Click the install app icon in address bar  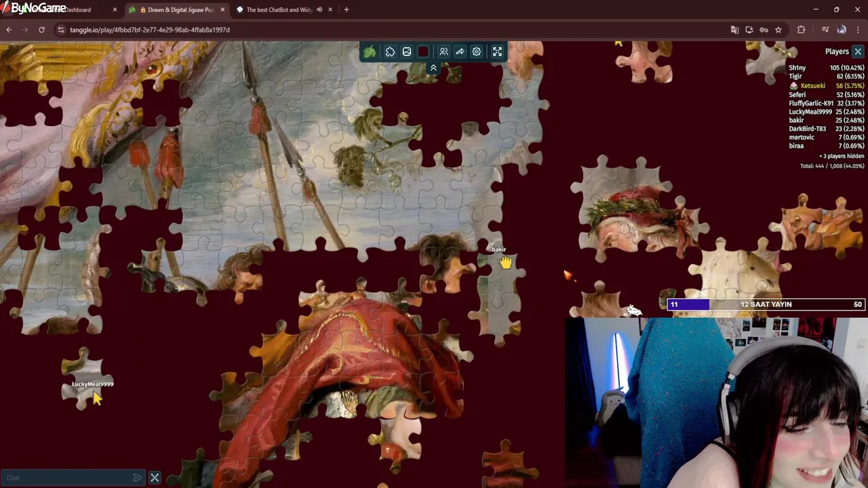point(749,30)
